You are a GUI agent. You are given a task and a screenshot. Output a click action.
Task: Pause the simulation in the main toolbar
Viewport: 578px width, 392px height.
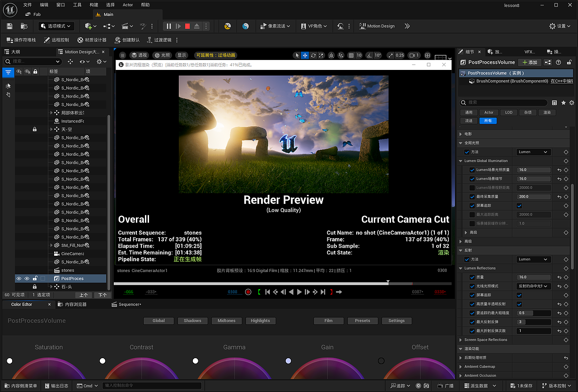(169, 26)
